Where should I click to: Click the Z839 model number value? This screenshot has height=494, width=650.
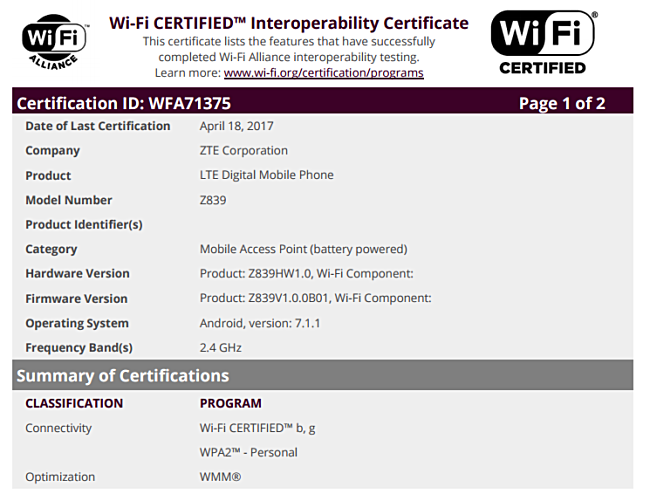coord(212,200)
